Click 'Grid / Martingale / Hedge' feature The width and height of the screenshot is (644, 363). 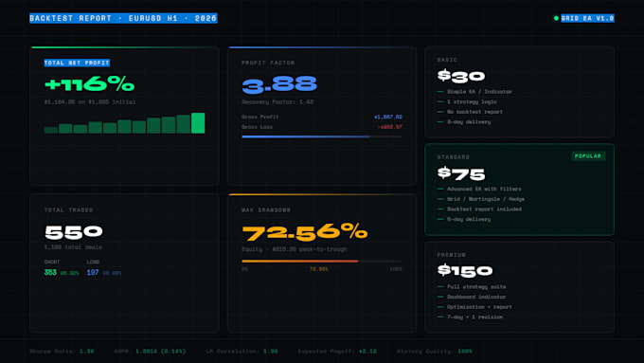(486, 199)
